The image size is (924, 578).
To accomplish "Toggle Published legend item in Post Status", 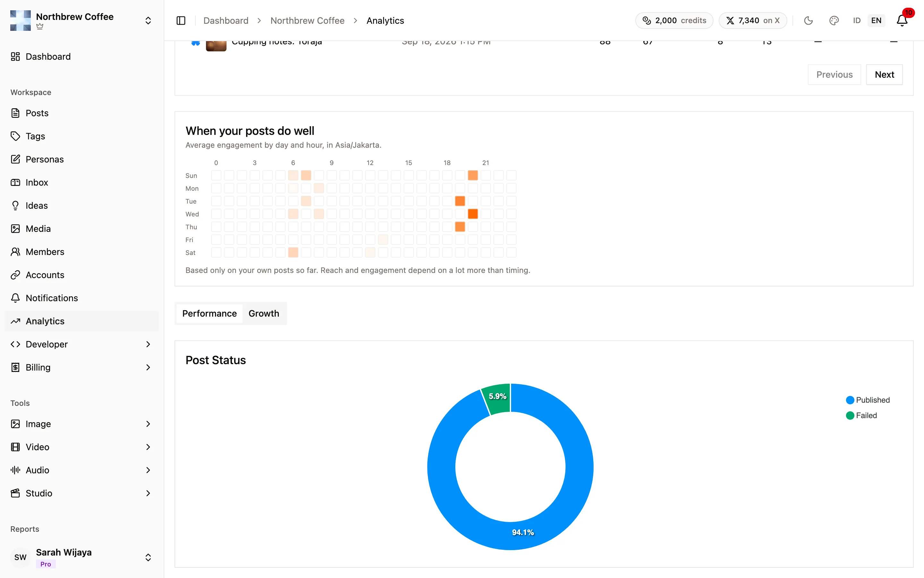I will tap(868, 400).
